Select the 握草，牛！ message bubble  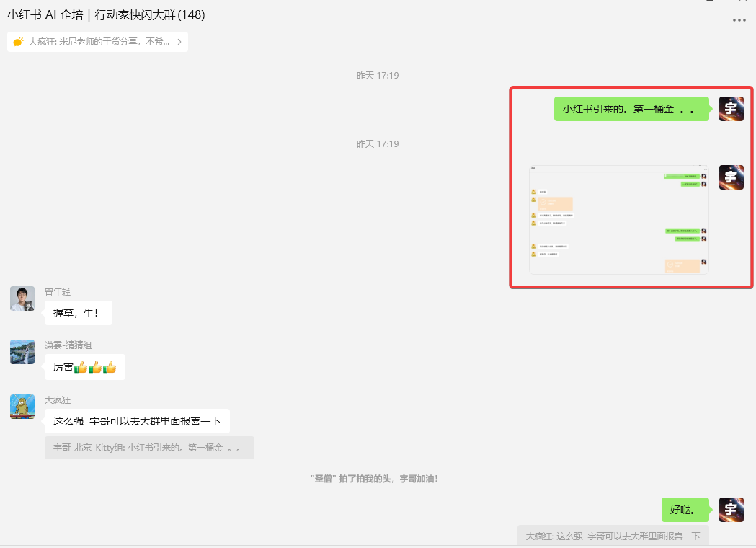click(78, 313)
